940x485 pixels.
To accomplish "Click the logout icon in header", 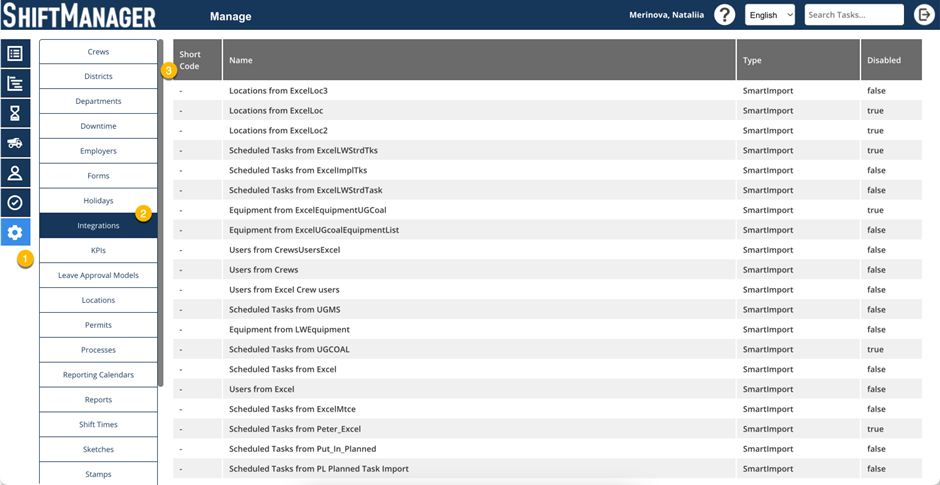I will [x=924, y=15].
